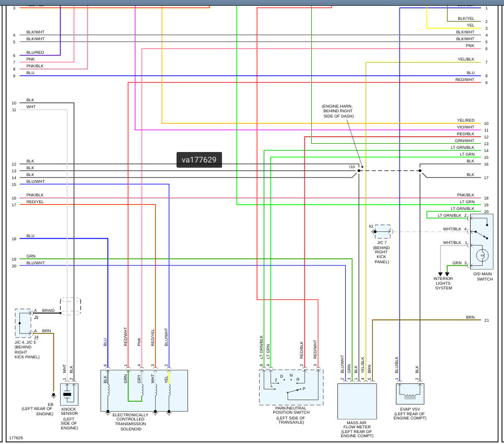Click the BRAID wire label
The height and width of the screenshot is (444, 504).
point(48,310)
